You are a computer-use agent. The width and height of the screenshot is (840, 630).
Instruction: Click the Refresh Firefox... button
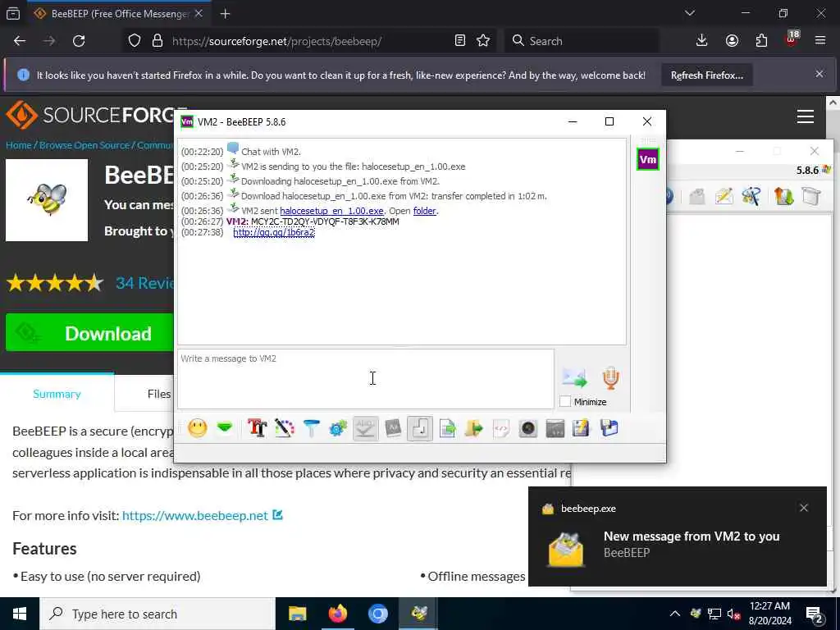pyautogui.click(x=706, y=75)
